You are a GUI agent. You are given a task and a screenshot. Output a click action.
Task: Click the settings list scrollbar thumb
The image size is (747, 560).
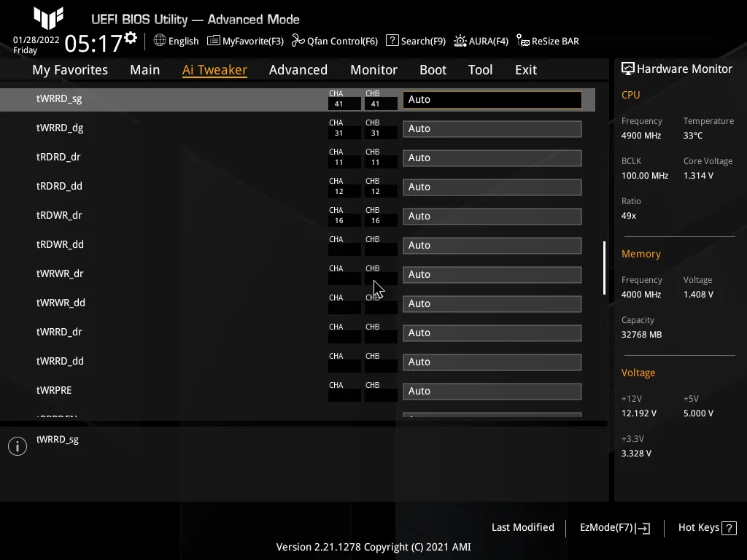point(604,268)
